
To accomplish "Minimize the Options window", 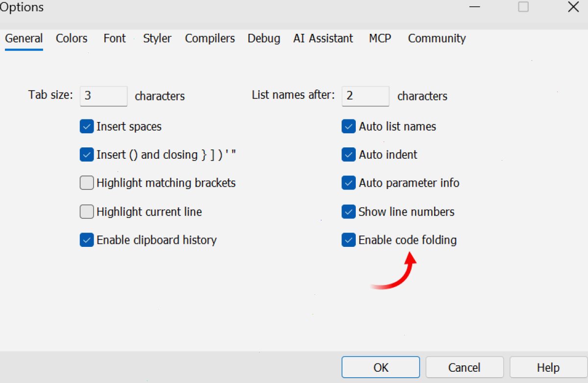I will pyautogui.click(x=474, y=7).
